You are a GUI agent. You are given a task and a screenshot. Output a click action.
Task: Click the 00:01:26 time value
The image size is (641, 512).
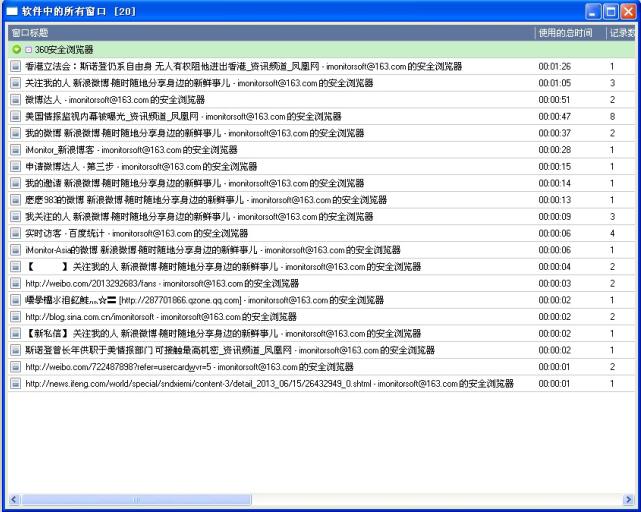click(x=554, y=66)
